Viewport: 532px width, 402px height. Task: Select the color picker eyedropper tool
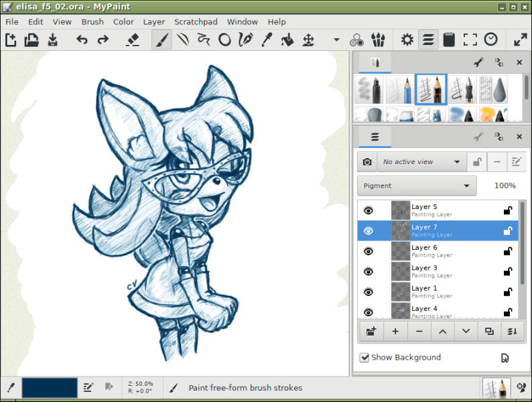pyautogui.click(x=267, y=40)
